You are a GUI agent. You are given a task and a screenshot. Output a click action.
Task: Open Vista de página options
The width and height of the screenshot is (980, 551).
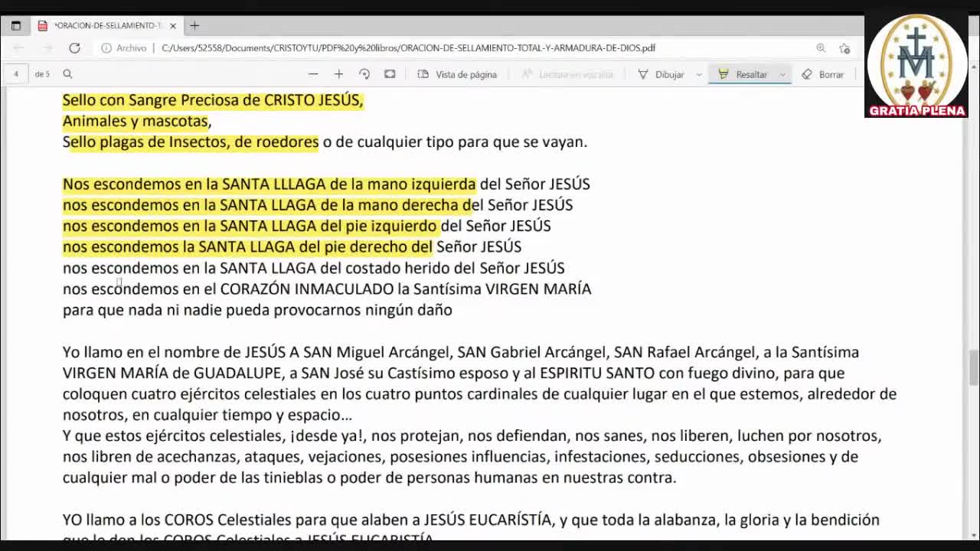click(x=457, y=74)
